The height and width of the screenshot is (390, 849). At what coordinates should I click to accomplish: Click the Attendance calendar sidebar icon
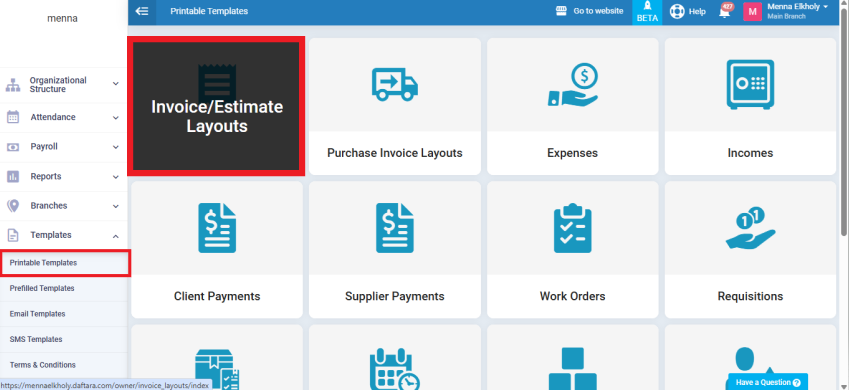coord(13,117)
